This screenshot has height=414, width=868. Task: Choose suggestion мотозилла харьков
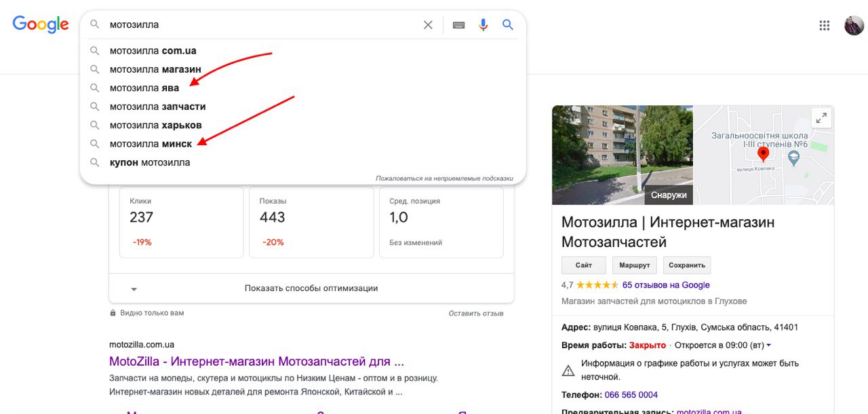pos(302,125)
